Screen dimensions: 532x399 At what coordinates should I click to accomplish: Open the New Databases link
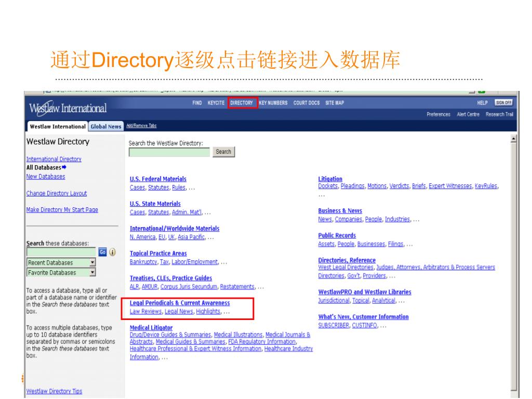point(46,177)
